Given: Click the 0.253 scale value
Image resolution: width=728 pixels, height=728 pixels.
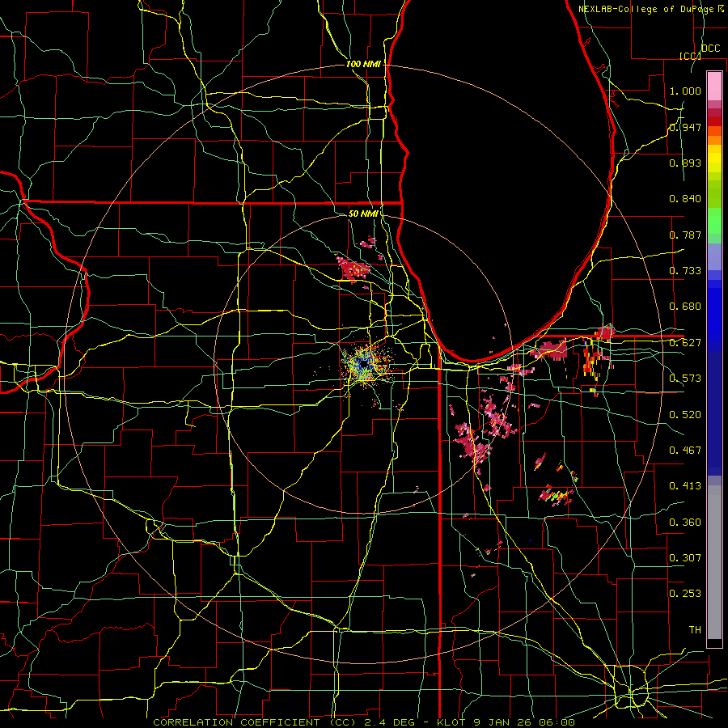Looking at the screenshot, I should point(685,594).
